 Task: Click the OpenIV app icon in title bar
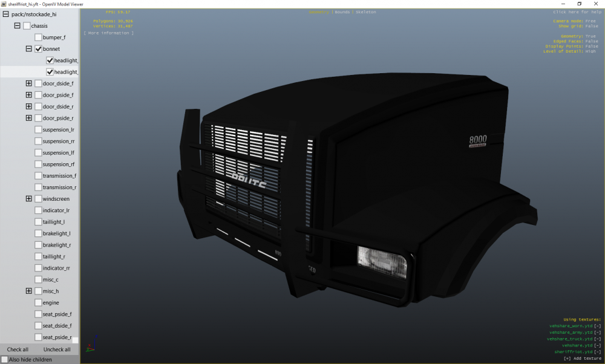tap(4, 4)
